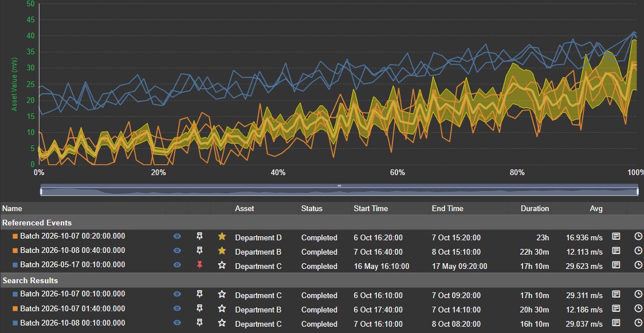The image size is (644, 333).
Task: Click orange swatch of Batch 2026-10-07 00:20:00.000
Action: (x=15, y=236)
